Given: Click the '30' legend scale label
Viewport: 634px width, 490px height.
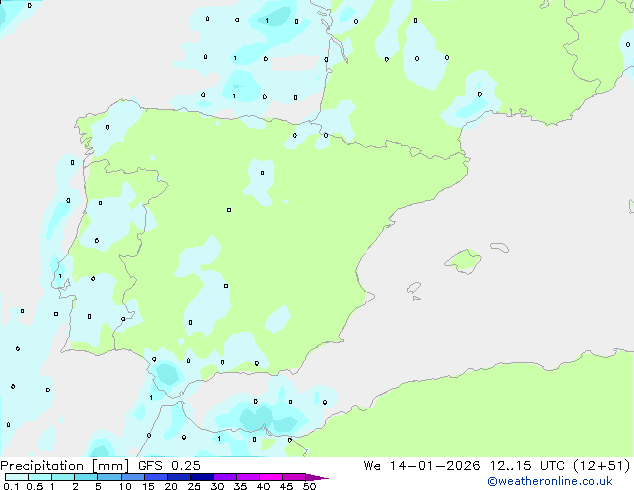Looking at the screenshot, I should coord(217,486).
